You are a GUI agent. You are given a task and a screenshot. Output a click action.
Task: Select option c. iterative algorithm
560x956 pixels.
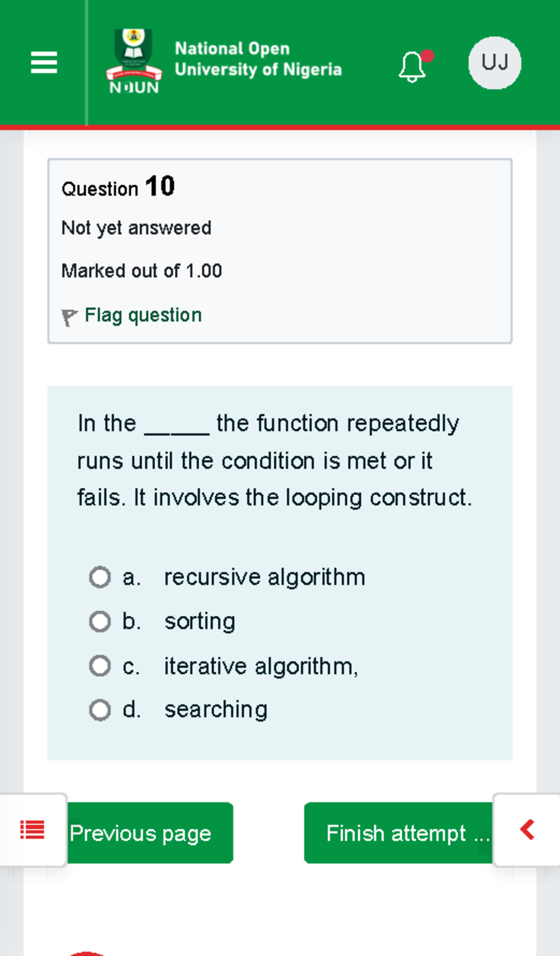99,666
